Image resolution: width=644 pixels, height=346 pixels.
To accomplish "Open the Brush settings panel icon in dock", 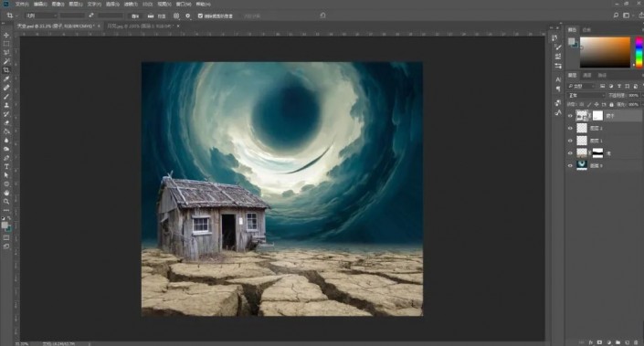I will (x=558, y=47).
